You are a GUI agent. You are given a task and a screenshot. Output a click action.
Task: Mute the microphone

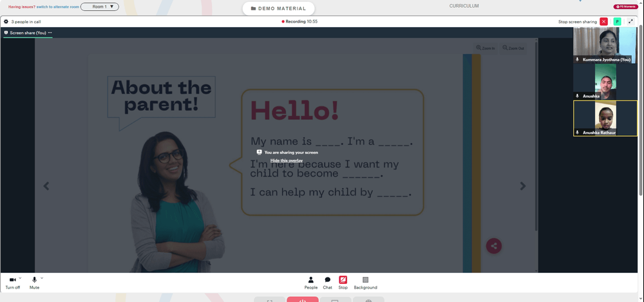point(34,283)
